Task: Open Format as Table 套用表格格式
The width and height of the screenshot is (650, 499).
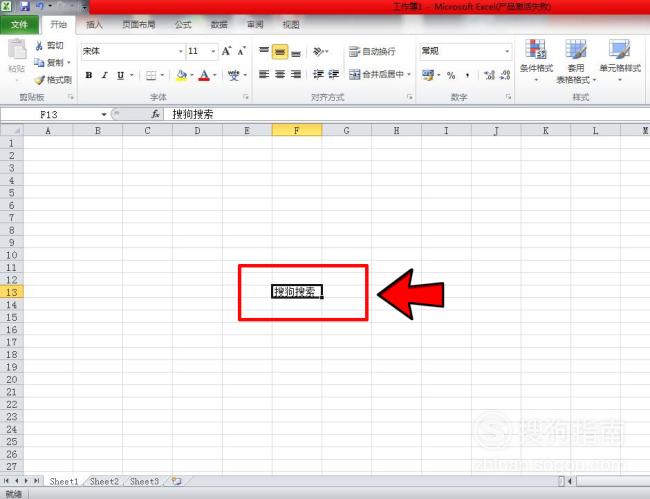Action: click(576, 61)
